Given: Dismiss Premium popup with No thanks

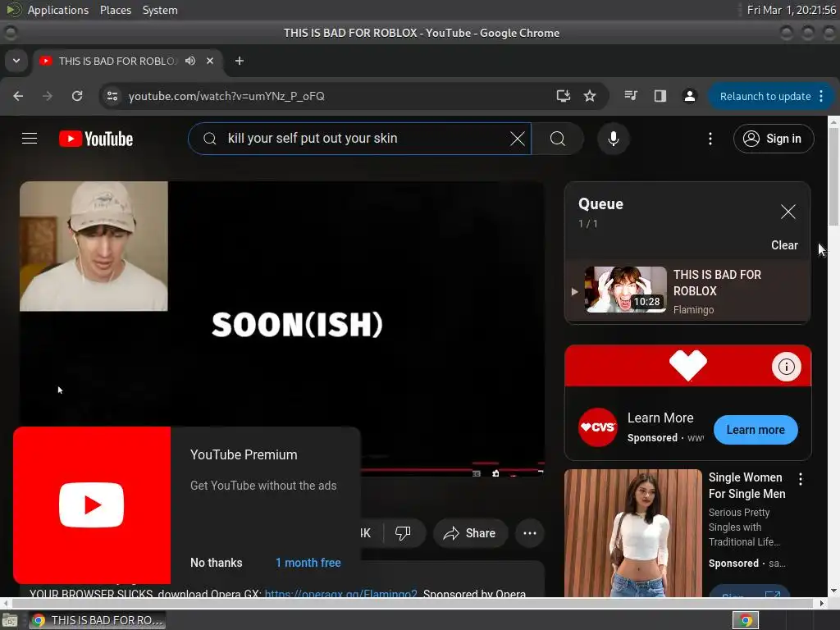Looking at the screenshot, I should pos(217,563).
